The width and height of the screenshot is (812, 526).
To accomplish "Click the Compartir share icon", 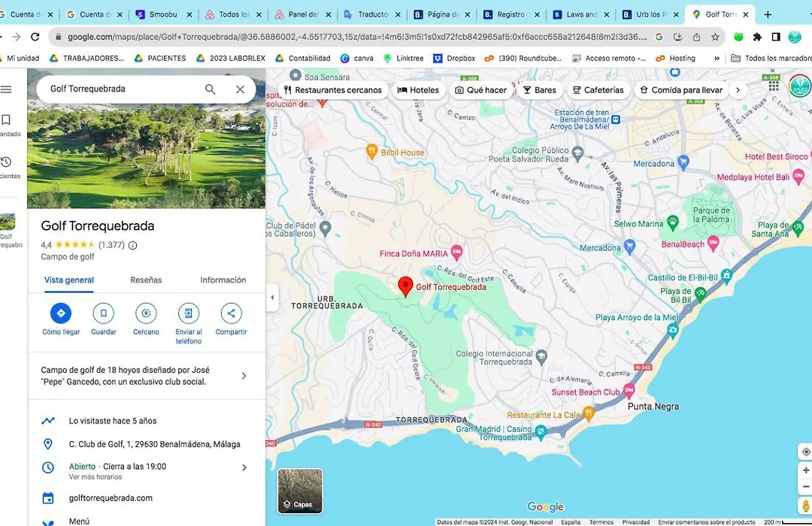I will pyautogui.click(x=231, y=313).
